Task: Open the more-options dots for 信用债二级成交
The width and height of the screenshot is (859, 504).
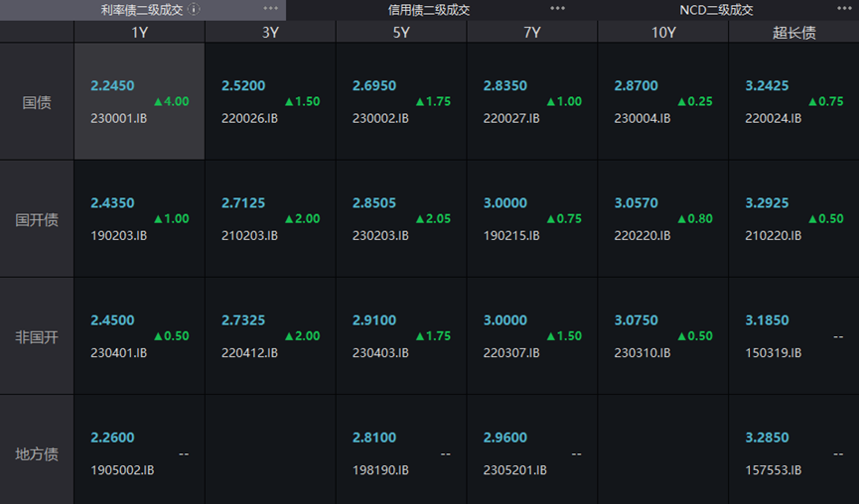Action: [x=558, y=9]
